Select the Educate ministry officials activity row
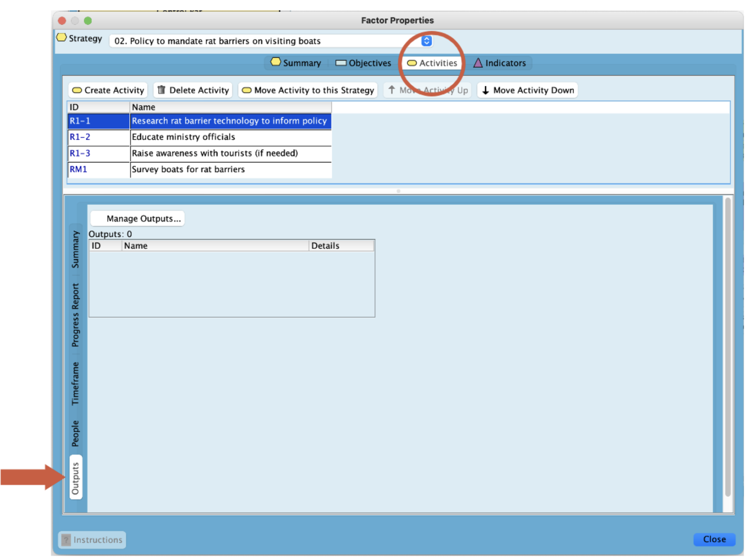 [x=200, y=137]
